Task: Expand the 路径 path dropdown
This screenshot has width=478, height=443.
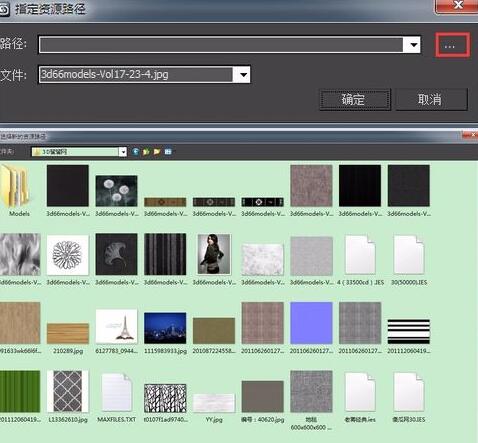Action: (x=413, y=45)
